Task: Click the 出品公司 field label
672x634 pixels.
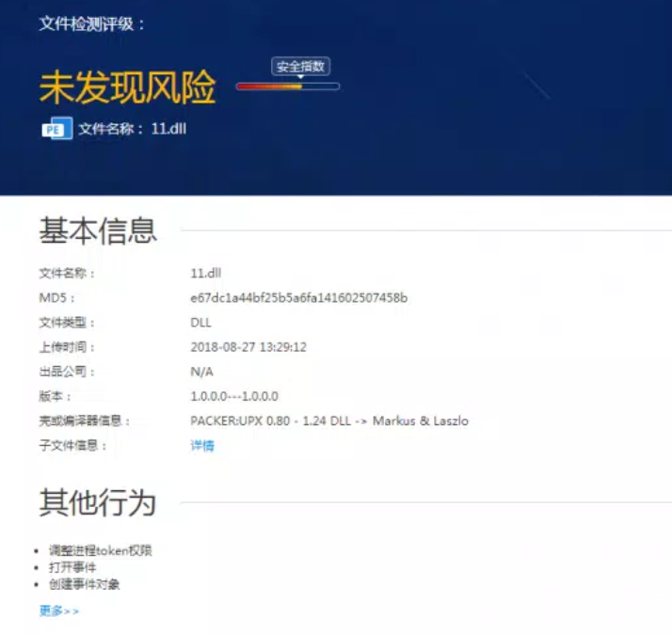Action: pyautogui.click(x=67, y=372)
